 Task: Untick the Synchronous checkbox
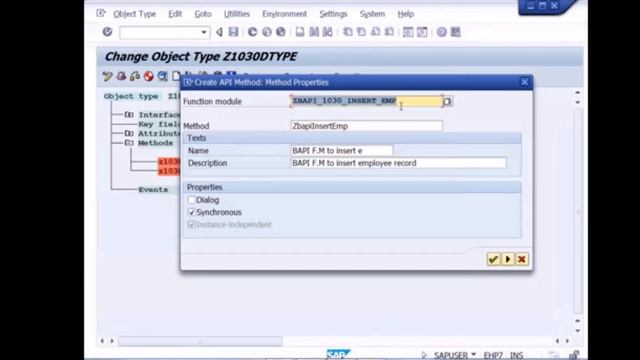(191, 212)
